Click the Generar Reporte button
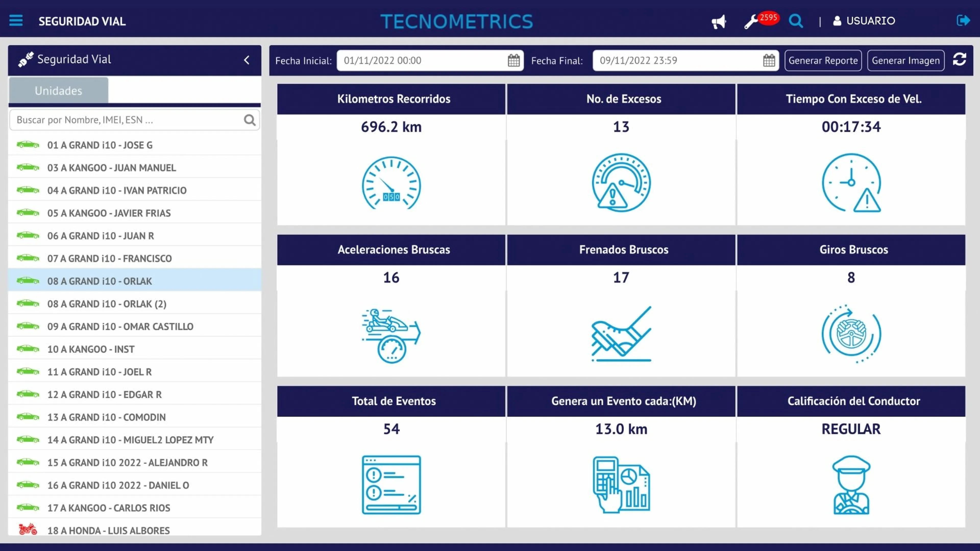This screenshot has width=980, height=551. 823,60
